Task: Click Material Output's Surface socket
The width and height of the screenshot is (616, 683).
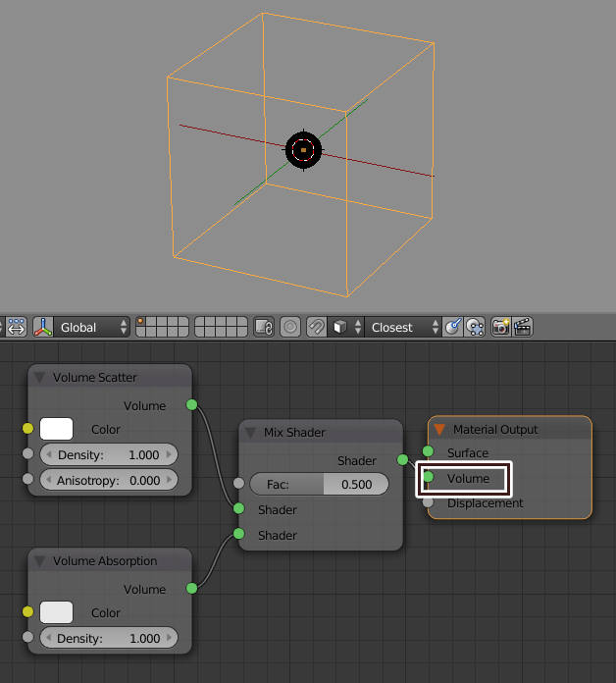Action: click(x=429, y=451)
